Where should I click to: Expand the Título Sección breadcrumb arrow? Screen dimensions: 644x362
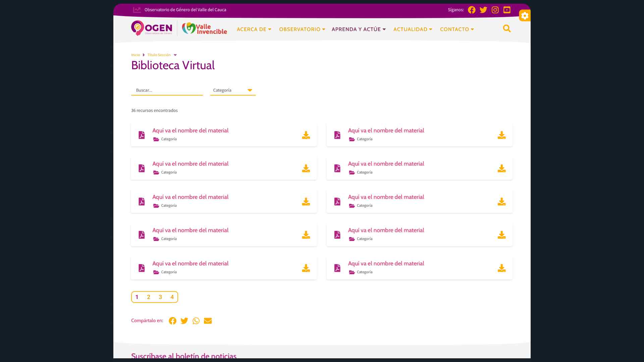[175, 55]
